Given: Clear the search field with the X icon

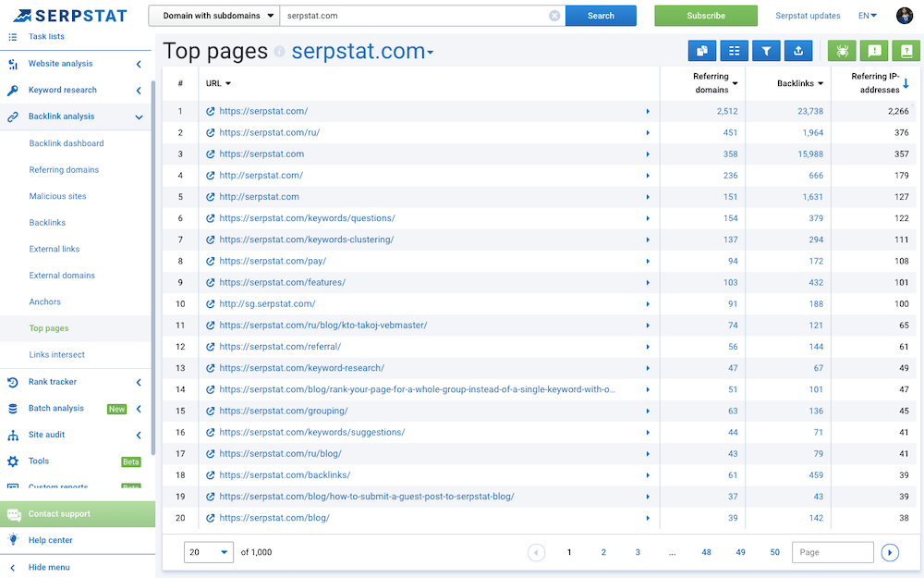Looking at the screenshot, I should 554,16.
